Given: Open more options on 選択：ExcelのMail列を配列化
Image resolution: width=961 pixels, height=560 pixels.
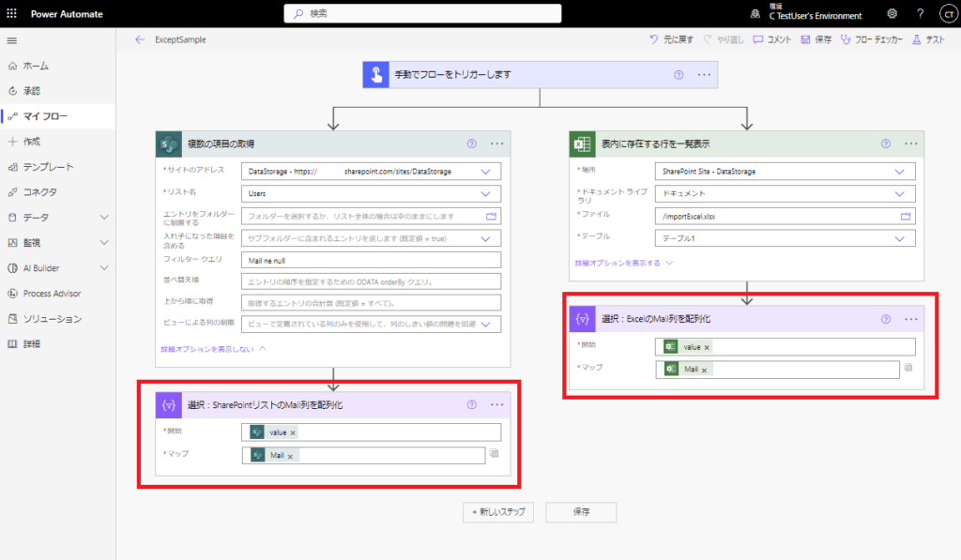Looking at the screenshot, I should click(x=911, y=319).
